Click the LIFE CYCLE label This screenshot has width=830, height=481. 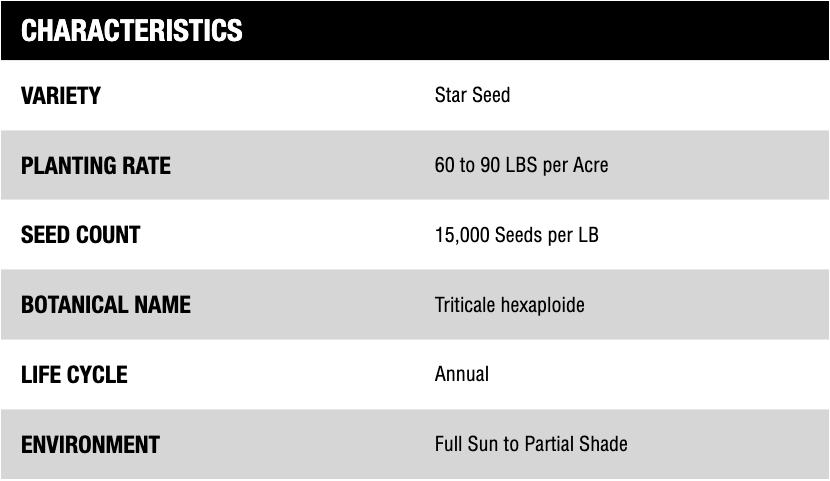pos(74,375)
